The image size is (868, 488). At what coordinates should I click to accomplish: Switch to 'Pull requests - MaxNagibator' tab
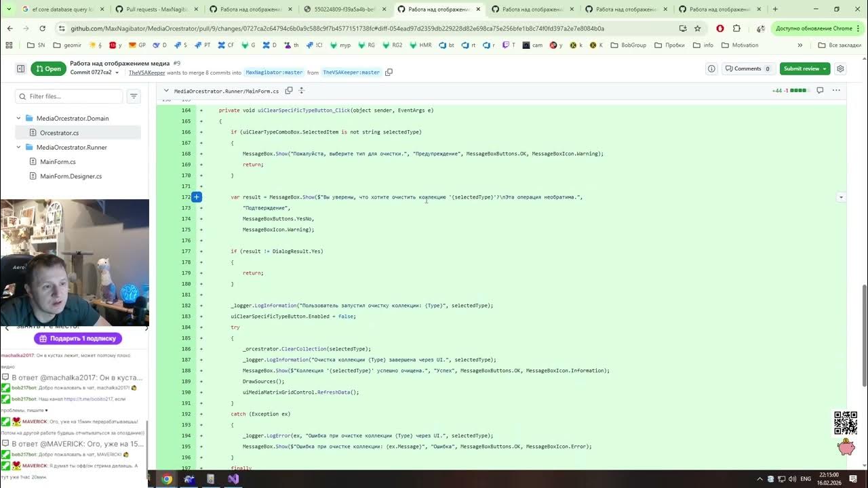152,9
